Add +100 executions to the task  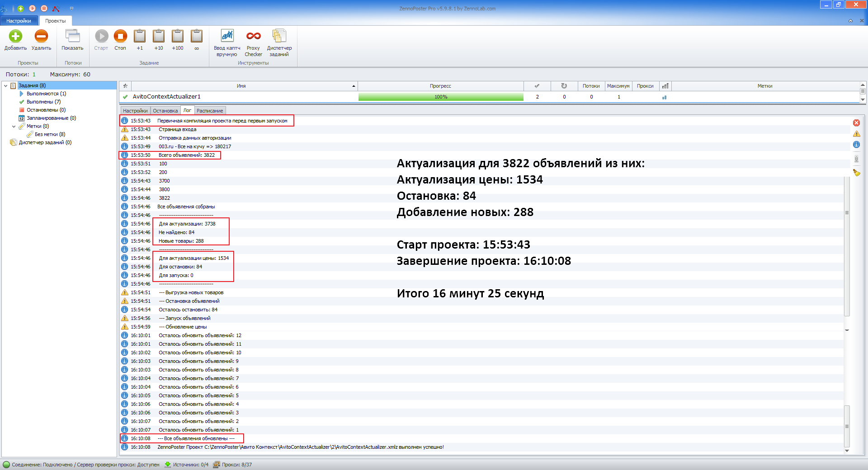[x=178, y=37]
